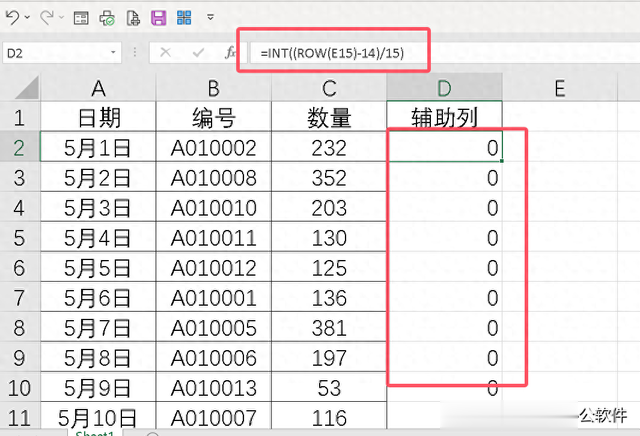
Task: Click the formula bar with INT formula
Action: (445, 53)
